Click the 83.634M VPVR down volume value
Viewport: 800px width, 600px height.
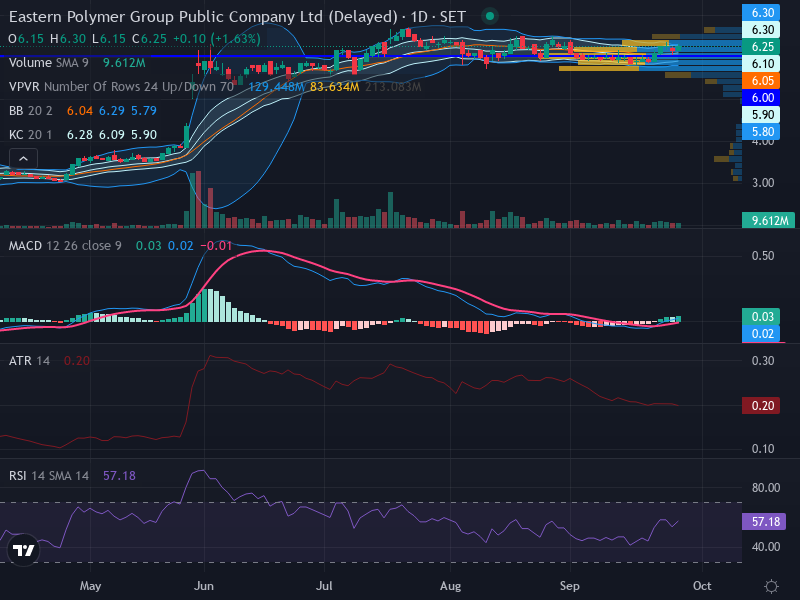(335, 87)
